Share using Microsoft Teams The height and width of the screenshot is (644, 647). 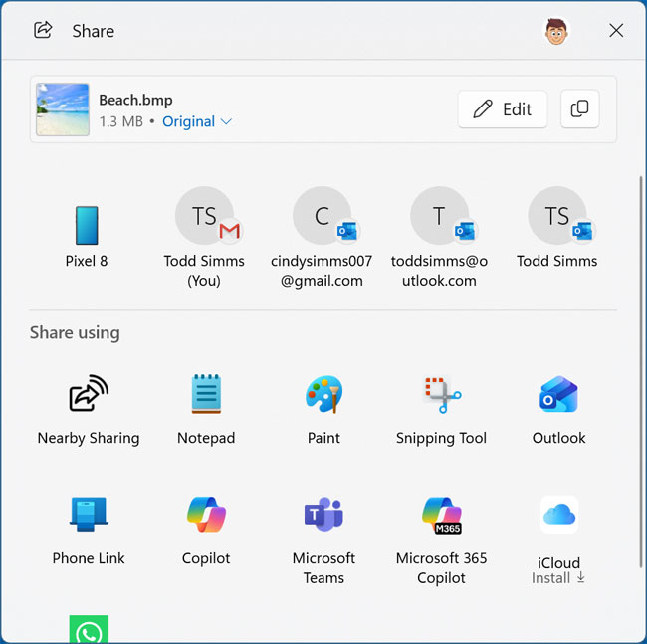click(323, 516)
